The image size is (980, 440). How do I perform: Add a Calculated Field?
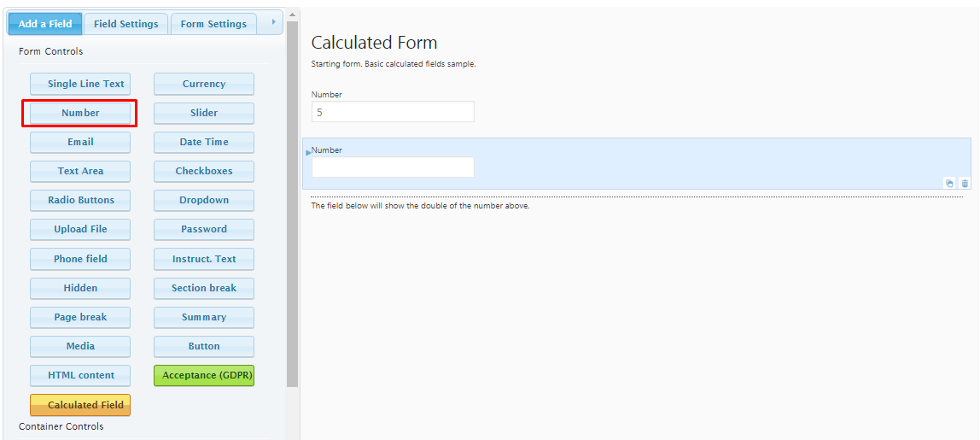pos(80,405)
